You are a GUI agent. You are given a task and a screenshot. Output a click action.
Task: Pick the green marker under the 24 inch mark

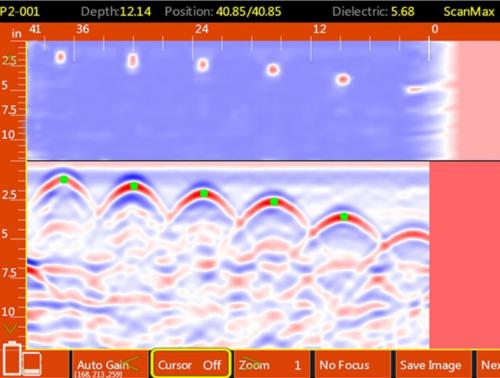coord(204,194)
